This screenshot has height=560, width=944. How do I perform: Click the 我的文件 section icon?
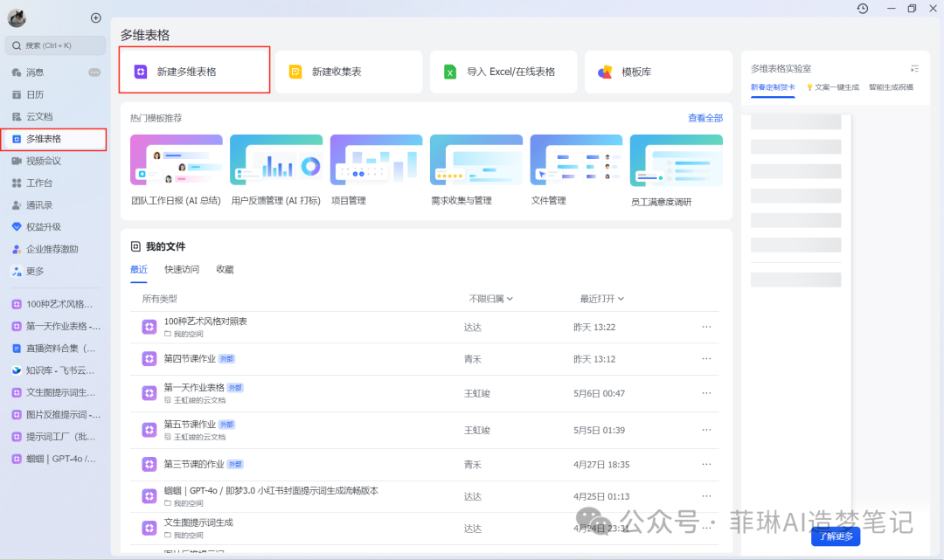tap(135, 246)
